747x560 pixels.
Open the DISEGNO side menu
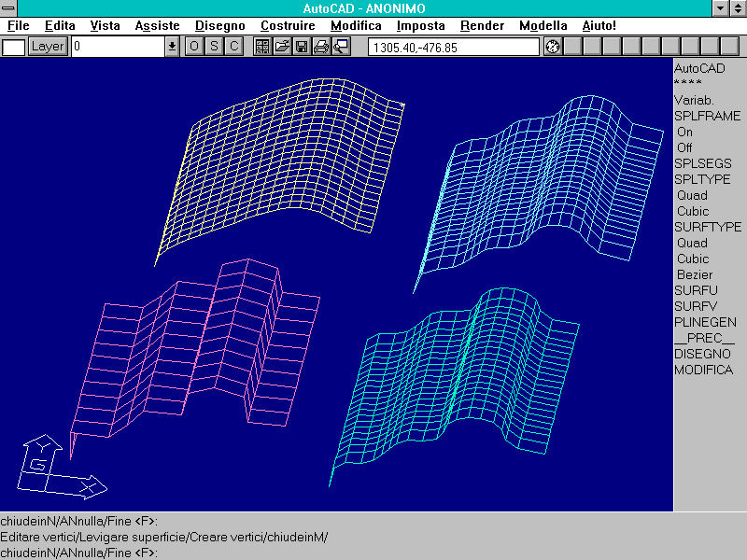702,354
